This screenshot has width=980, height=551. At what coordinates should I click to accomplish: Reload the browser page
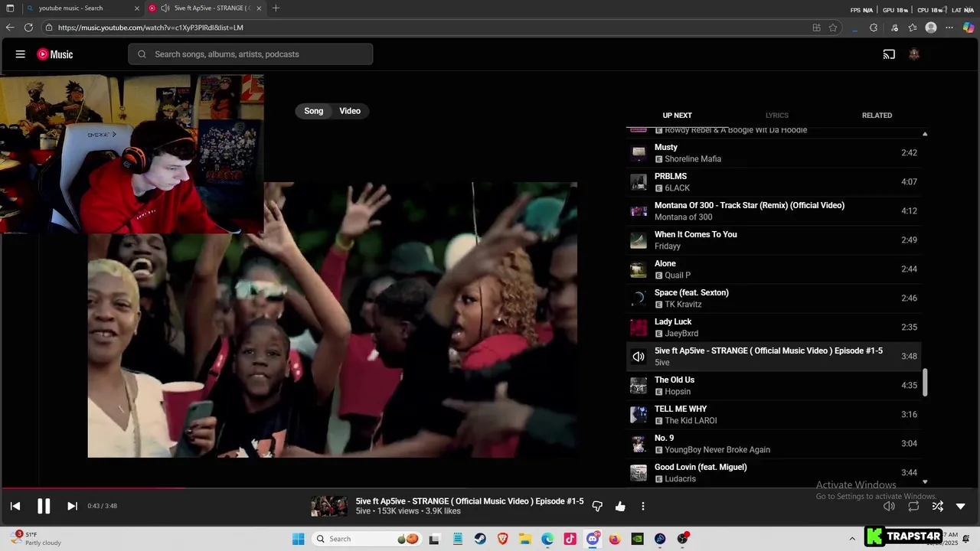pyautogui.click(x=28, y=28)
